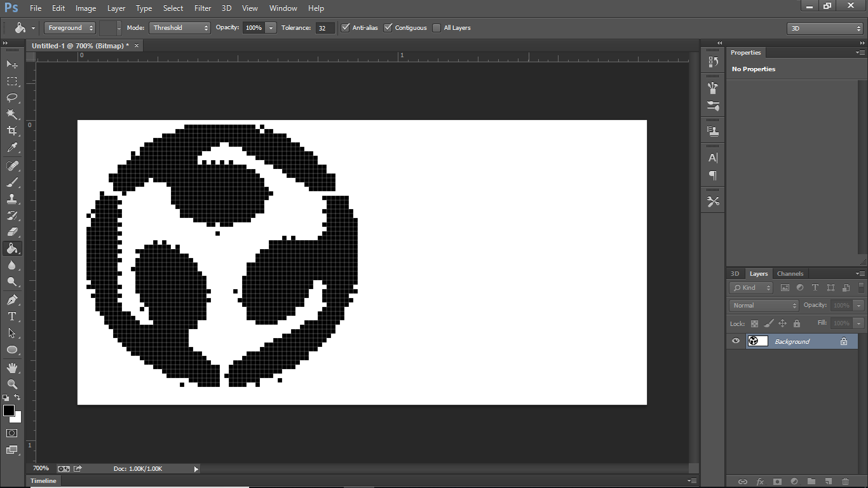This screenshot has width=868, height=488.
Task: Select the Move tool
Action: [x=12, y=64]
